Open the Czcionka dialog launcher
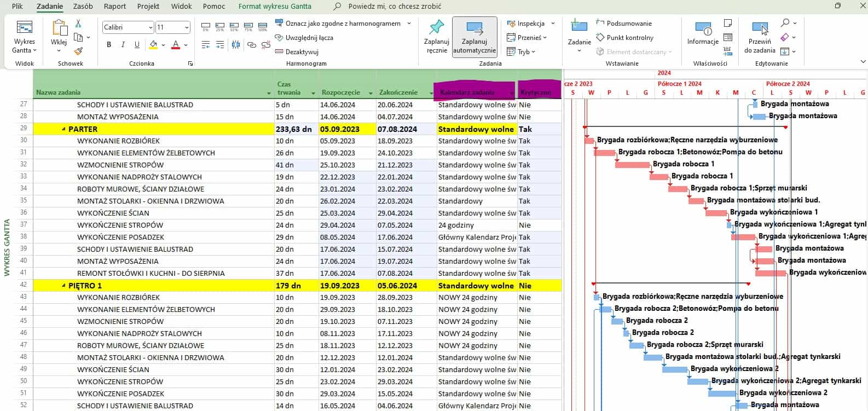This screenshot has width=868, height=411. (x=190, y=64)
